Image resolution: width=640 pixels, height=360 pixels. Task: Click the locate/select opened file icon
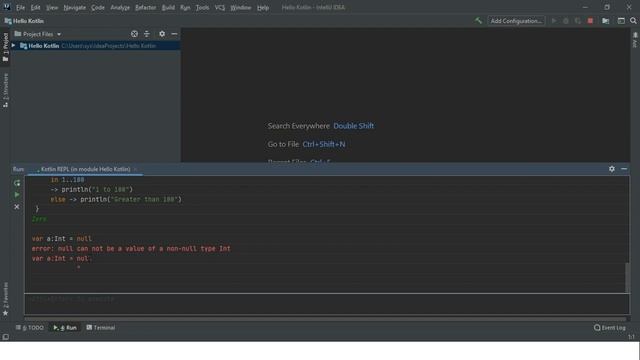134,34
